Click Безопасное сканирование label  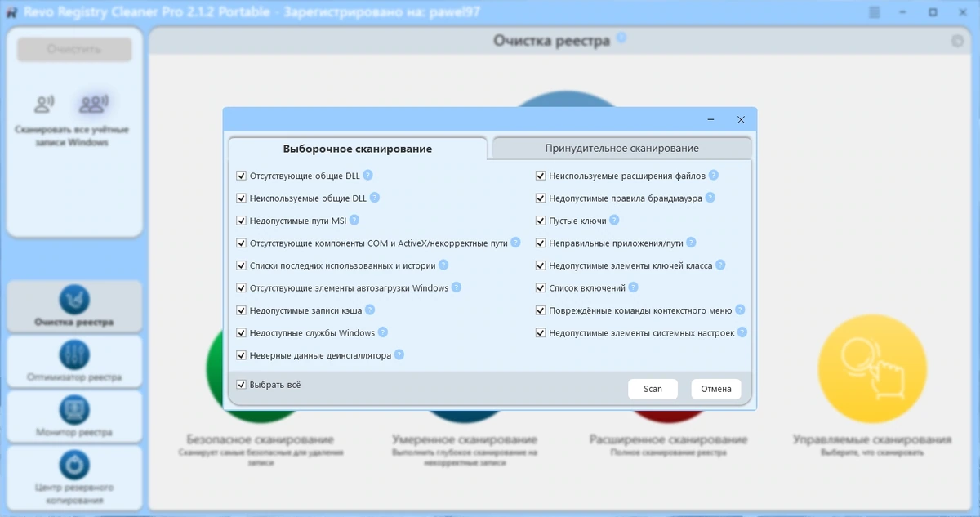click(x=260, y=439)
